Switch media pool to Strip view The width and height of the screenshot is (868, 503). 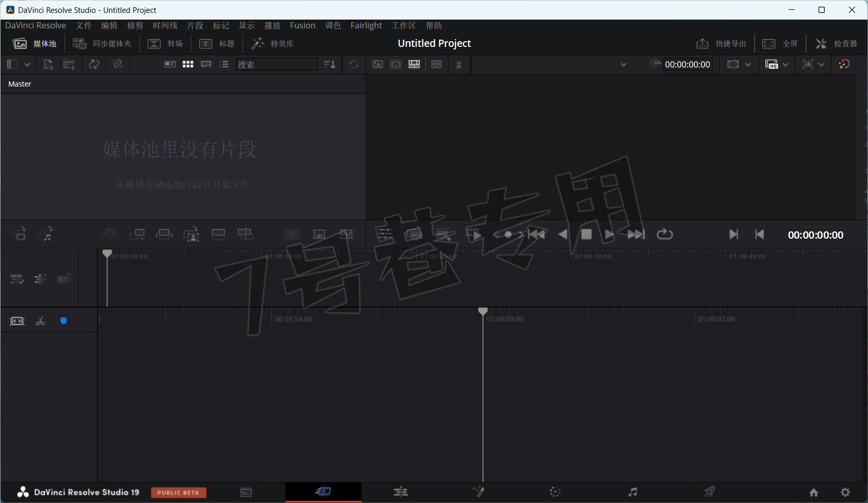[206, 64]
